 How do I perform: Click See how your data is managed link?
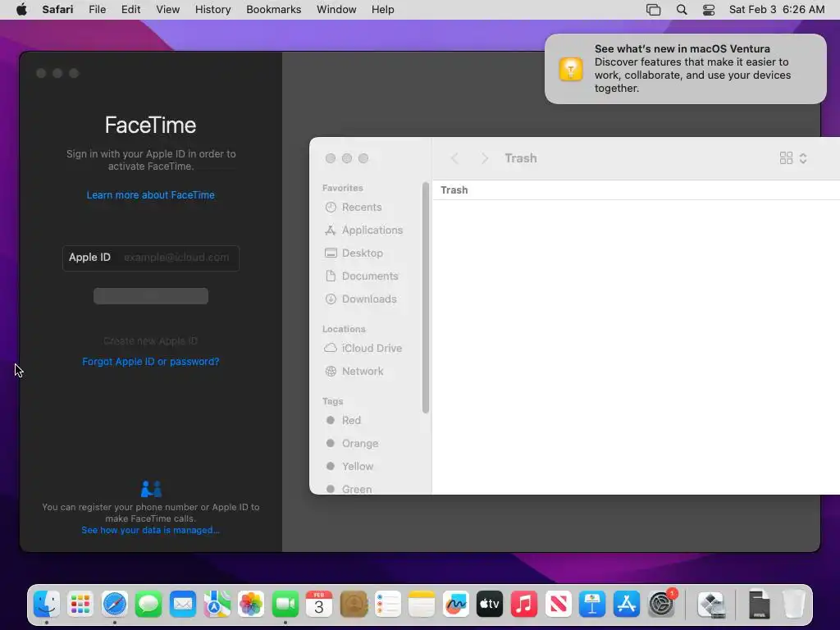click(151, 530)
